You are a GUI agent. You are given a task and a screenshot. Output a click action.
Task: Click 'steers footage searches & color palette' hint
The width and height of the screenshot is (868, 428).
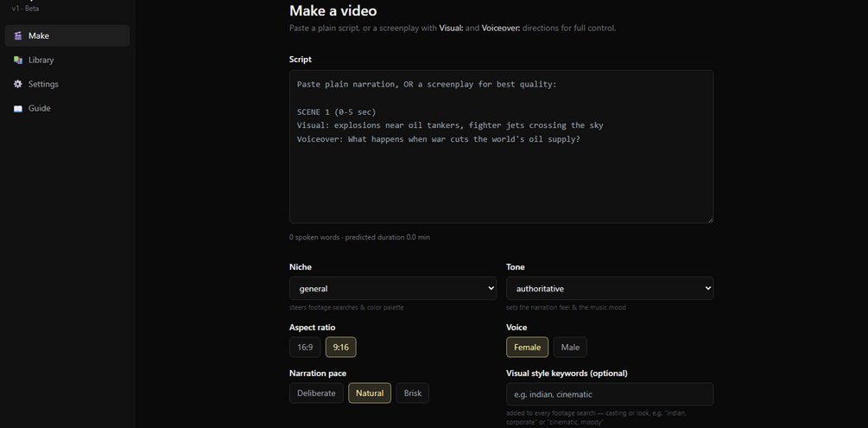click(x=346, y=307)
